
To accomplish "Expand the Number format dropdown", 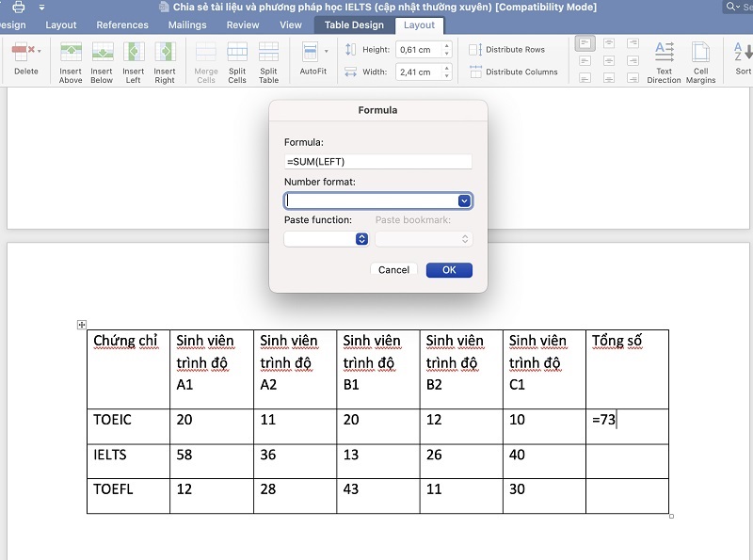I will click(x=464, y=200).
